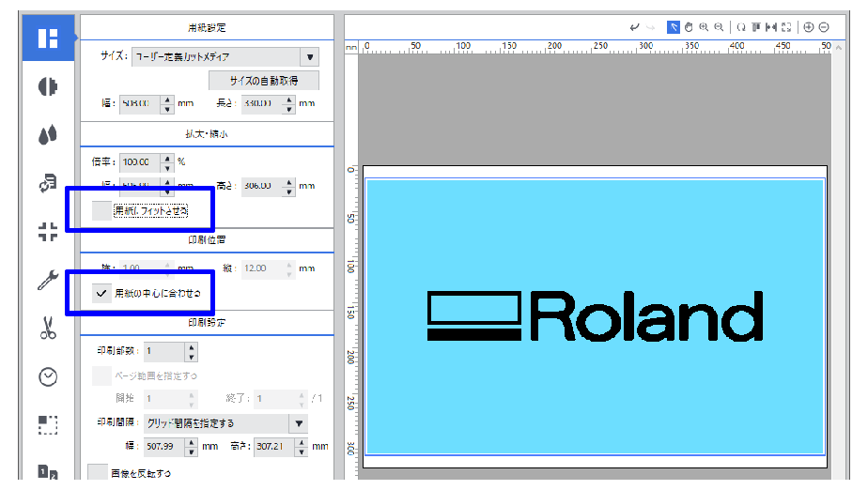Click the center horizontally icon
Image resolution: width=868 pixels, height=490 pixels.
tap(771, 27)
